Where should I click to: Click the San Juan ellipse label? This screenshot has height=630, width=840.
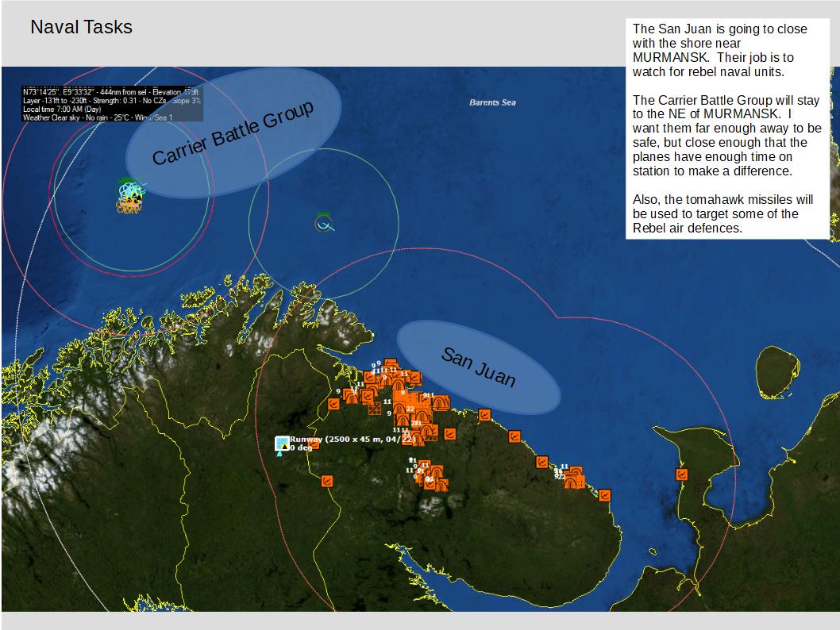479,367
